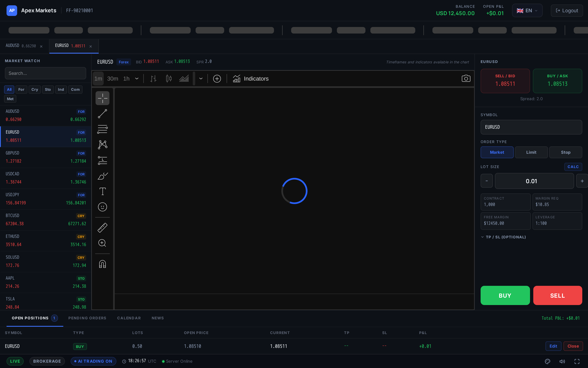The height and width of the screenshot is (368, 588).
Task: Toggle the sound speaker icon
Action: click(562, 361)
